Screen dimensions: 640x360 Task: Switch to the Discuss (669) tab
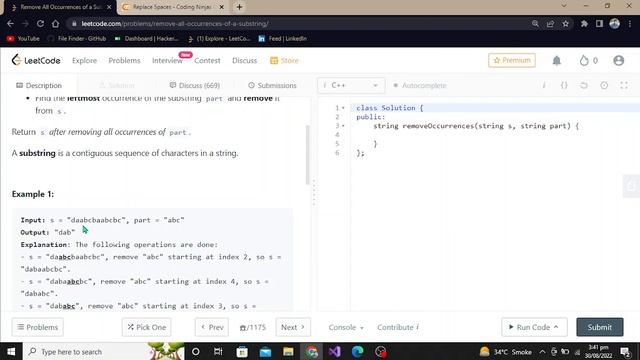(195, 85)
